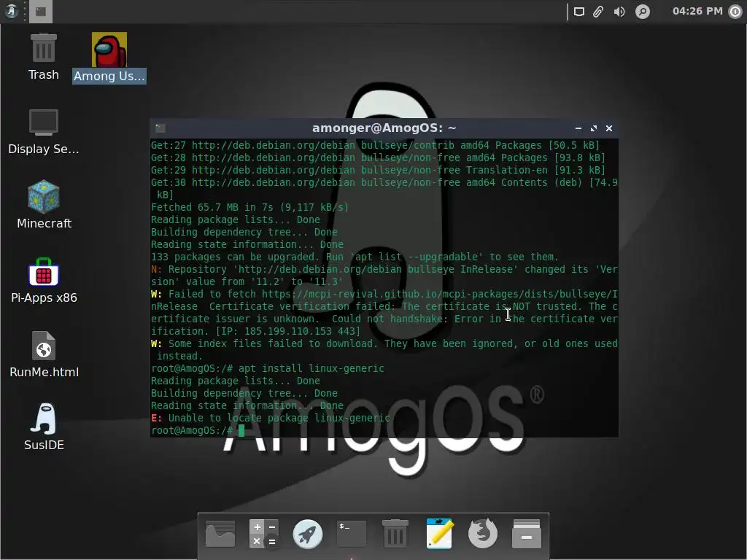Click the search magnifier tray icon

[x=642, y=12]
